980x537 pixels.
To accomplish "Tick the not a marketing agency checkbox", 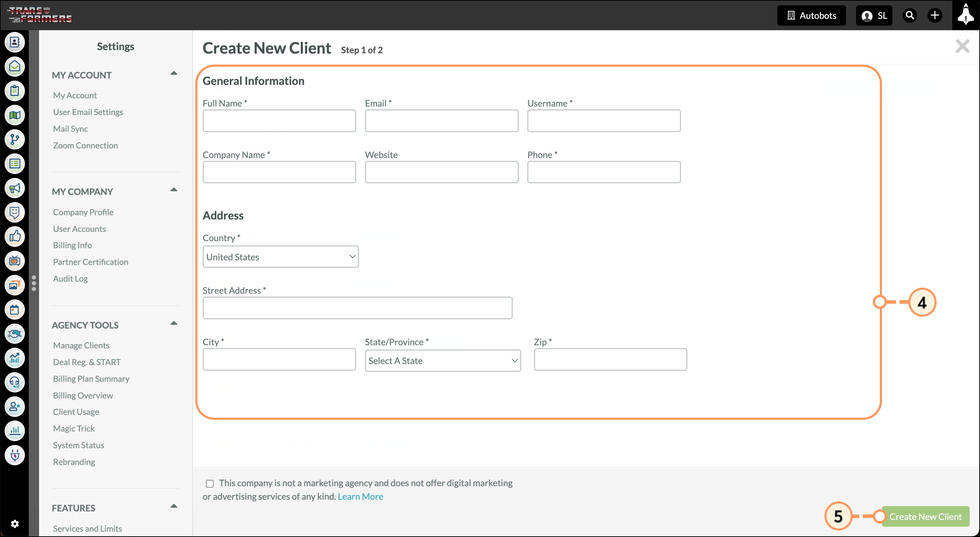I will coord(209,483).
